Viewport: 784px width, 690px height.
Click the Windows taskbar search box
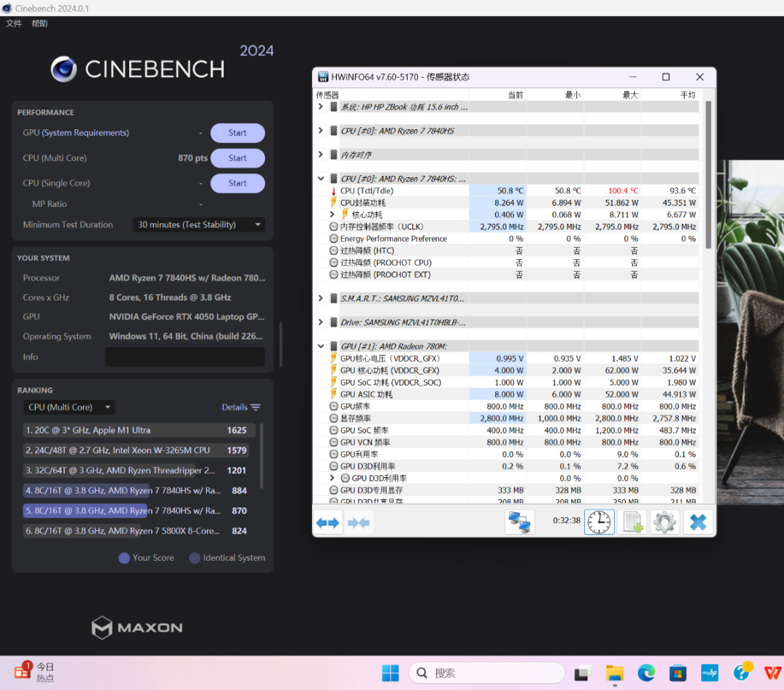pyautogui.click(x=487, y=673)
